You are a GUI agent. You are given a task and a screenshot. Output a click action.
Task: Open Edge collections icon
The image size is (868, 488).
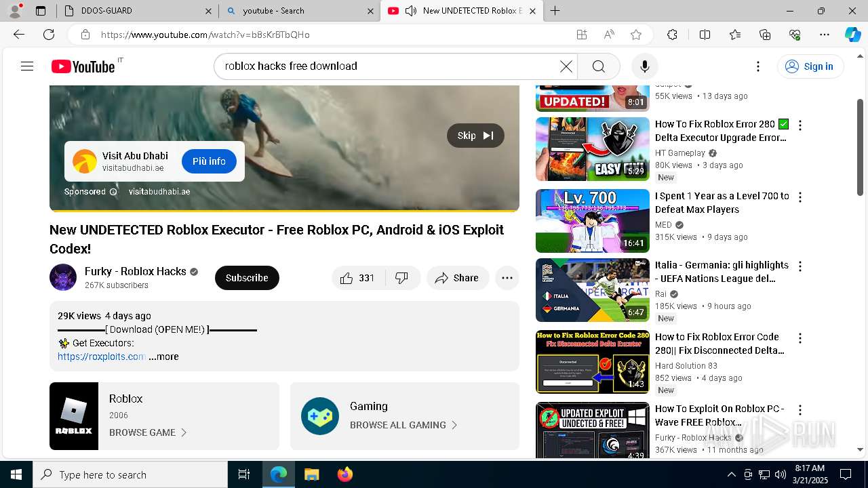[x=765, y=35]
